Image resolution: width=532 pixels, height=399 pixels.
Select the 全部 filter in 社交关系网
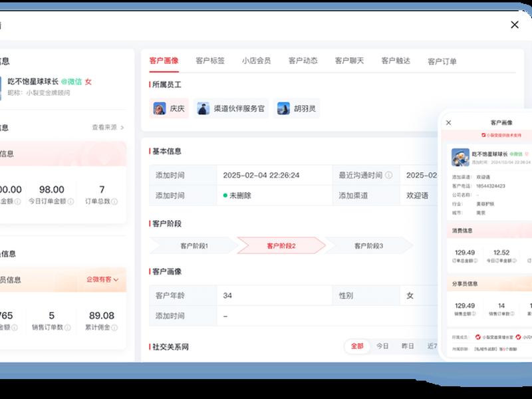pyautogui.click(x=357, y=346)
